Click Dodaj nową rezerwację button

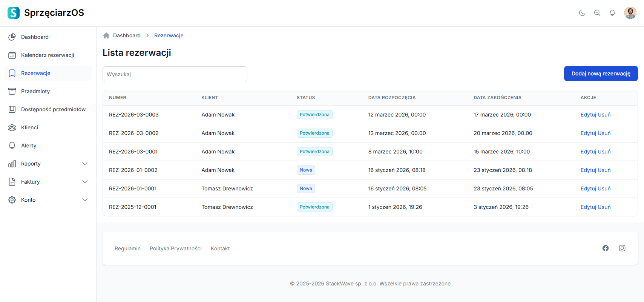coord(601,74)
